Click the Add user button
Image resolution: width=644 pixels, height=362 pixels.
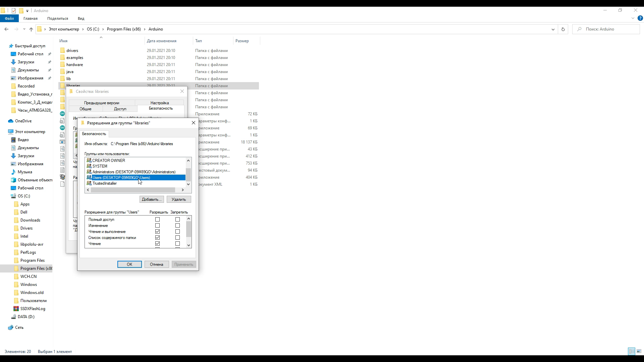(152, 199)
